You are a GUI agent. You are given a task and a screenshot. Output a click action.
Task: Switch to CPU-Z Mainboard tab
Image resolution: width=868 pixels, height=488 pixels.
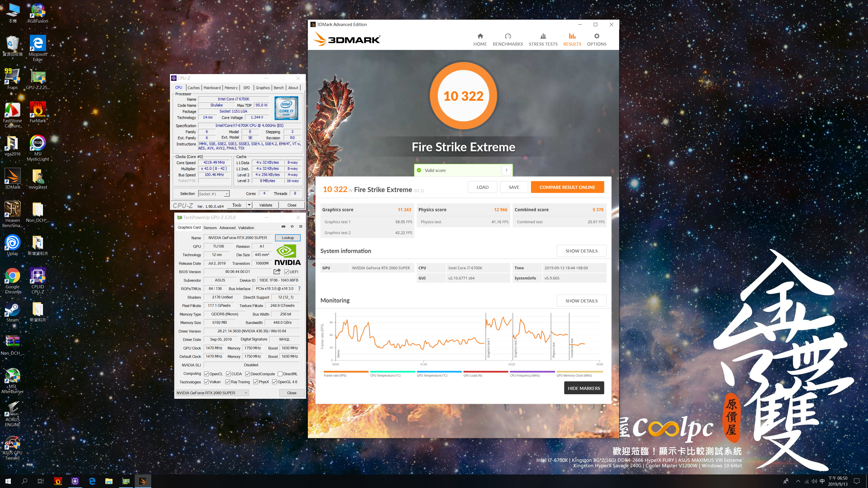[212, 88]
